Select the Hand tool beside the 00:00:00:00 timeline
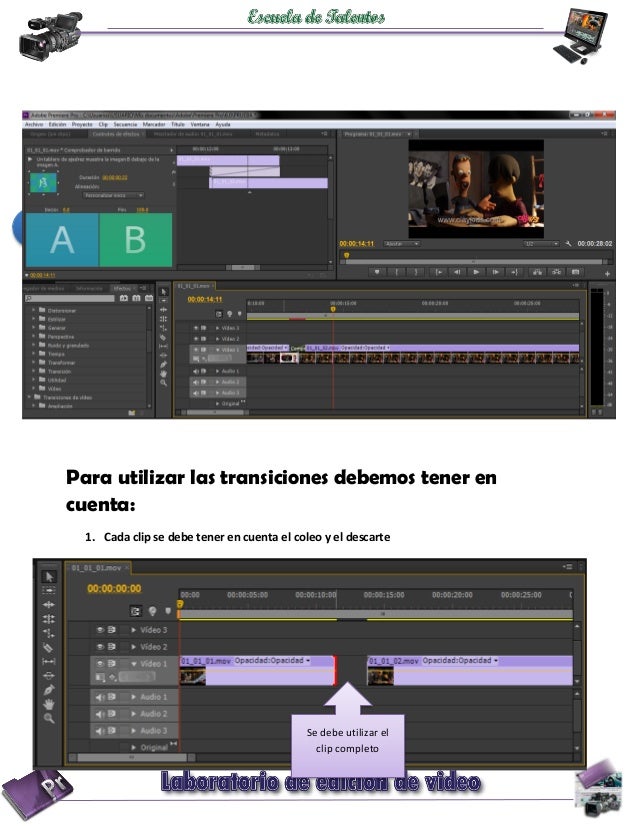638x826 pixels. [49, 704]
